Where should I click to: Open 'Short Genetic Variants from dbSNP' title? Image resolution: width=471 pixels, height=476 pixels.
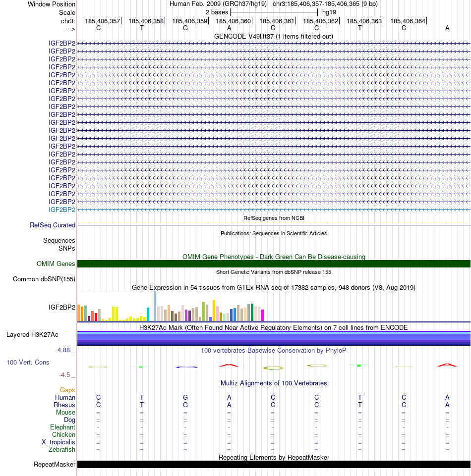point(274,272)
